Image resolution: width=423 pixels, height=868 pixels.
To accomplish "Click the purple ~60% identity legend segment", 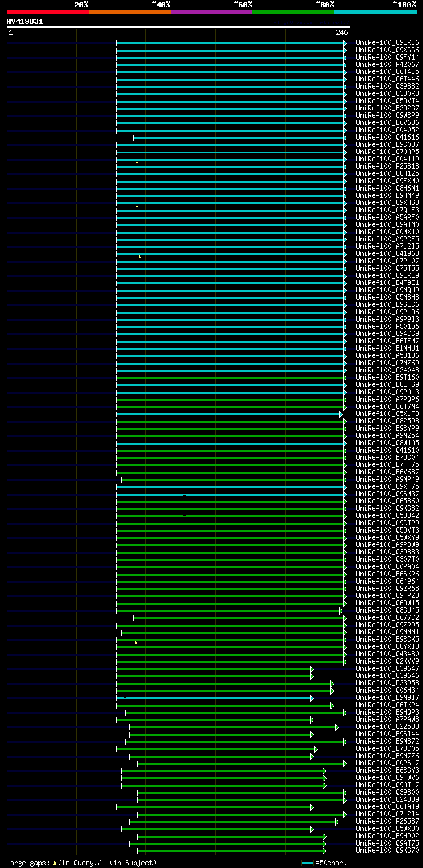I will tap(211, 12).
